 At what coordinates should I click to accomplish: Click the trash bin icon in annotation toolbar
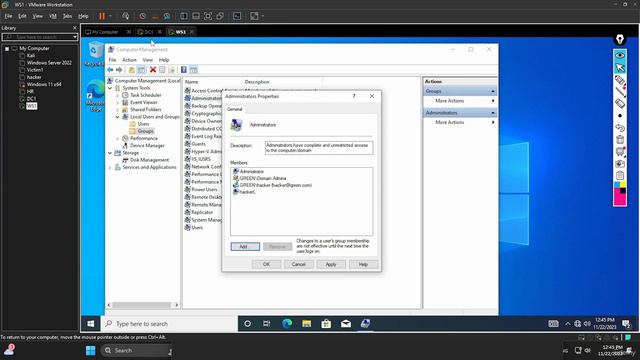pyautogui.click(x=620, y=139)
